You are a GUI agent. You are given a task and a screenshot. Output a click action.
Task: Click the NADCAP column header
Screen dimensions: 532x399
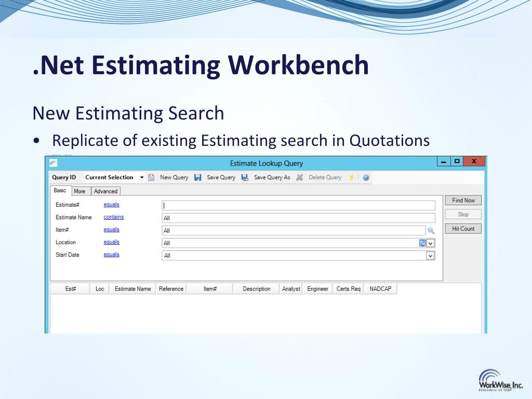tap(380, 289)
